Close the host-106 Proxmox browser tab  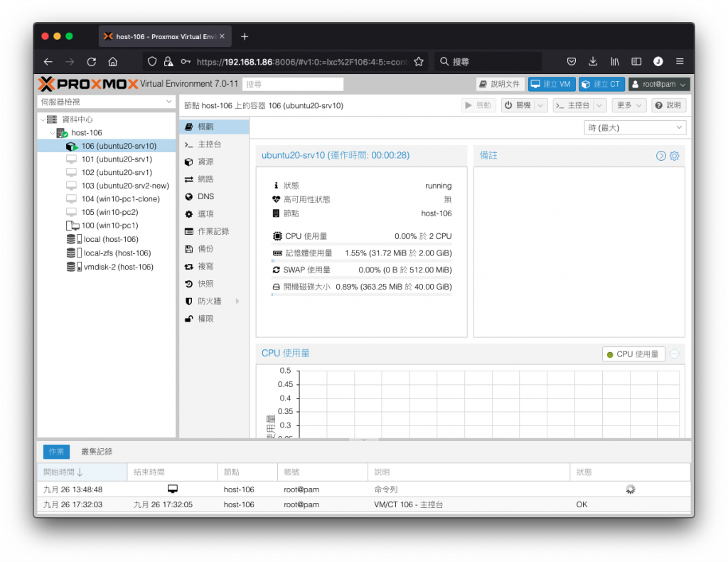tap(223, 36)
